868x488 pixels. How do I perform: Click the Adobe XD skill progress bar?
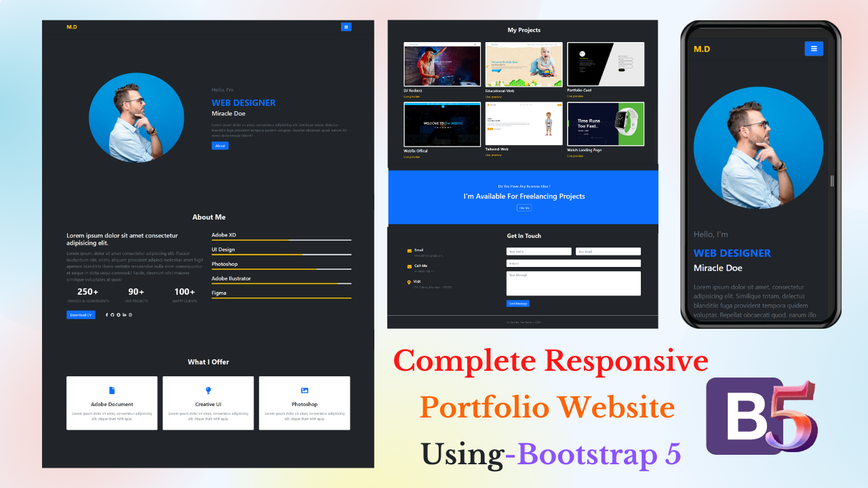coord(281,240)
